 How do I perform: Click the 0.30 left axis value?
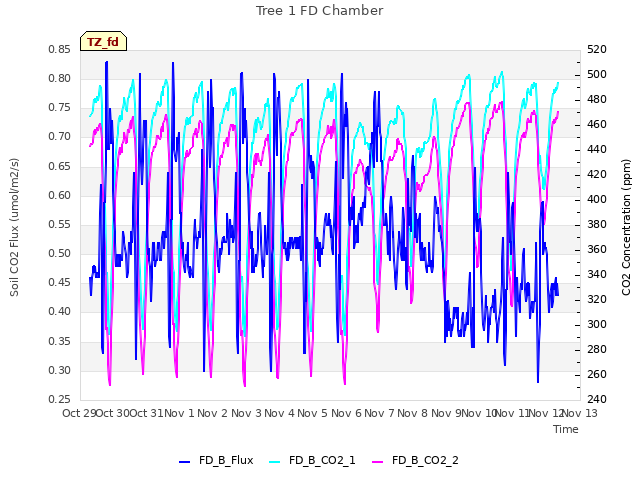coord(60,371)
